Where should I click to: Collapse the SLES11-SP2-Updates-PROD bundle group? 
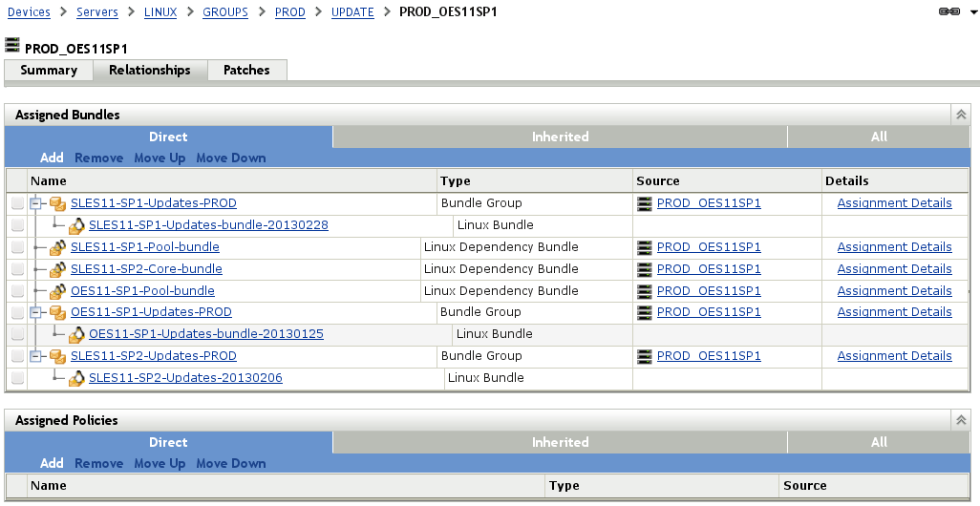point(36,356)
